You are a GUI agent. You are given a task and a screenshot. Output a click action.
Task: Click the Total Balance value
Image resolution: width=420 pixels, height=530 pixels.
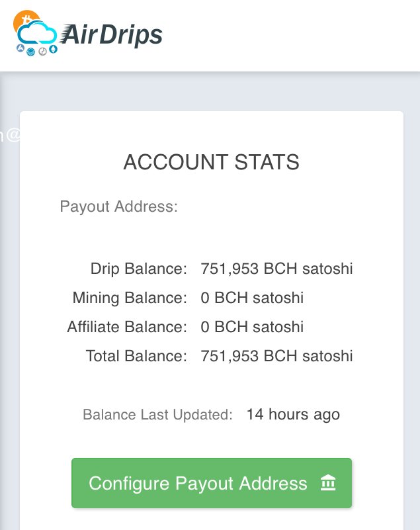click(x=276, y=356)
